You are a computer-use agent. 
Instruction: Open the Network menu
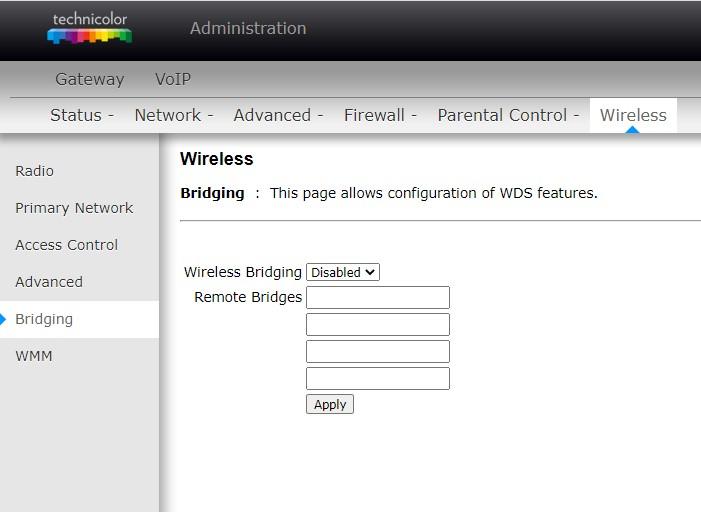click(x=174, y=115)
